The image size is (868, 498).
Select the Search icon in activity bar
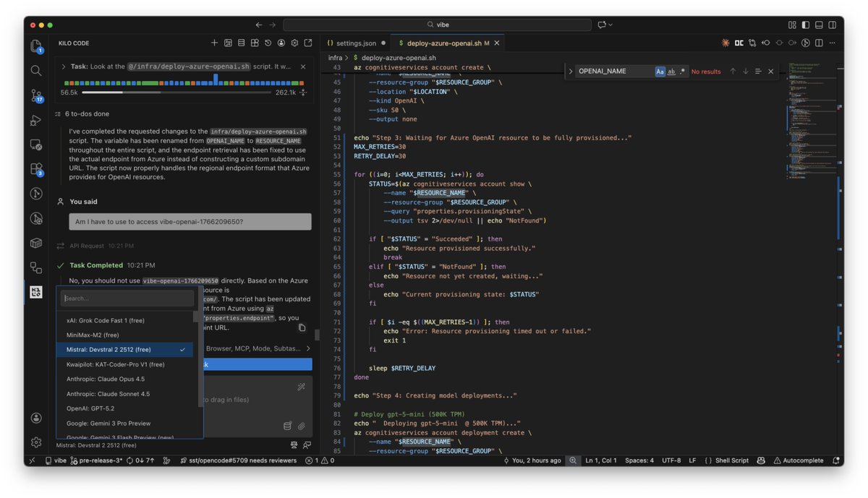(x=36, y=72)
